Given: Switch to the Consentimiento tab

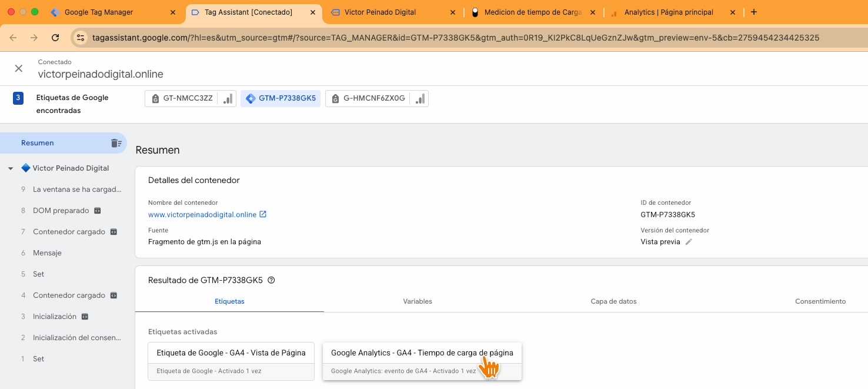Looking at the screenshot, I should [820, 301].
